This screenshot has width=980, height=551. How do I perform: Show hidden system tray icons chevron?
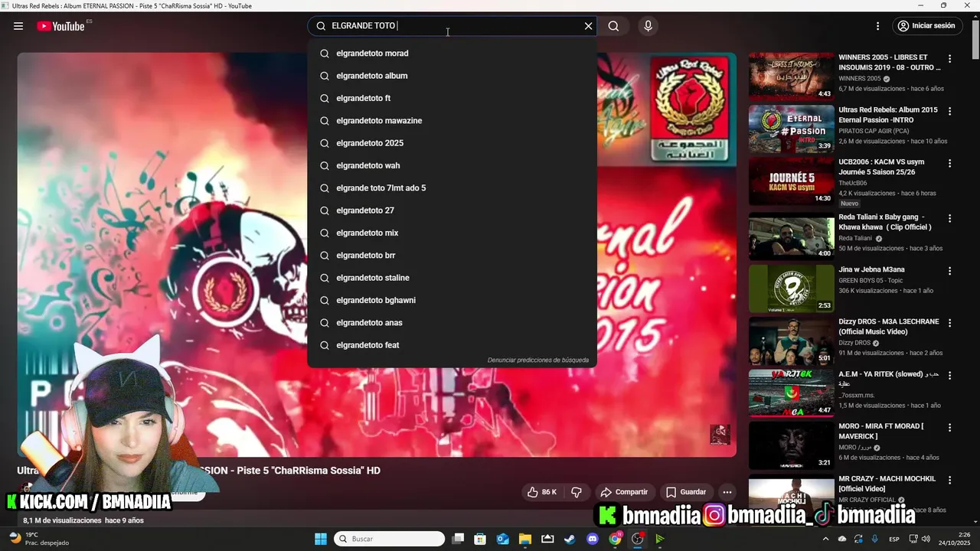[825, 539]
